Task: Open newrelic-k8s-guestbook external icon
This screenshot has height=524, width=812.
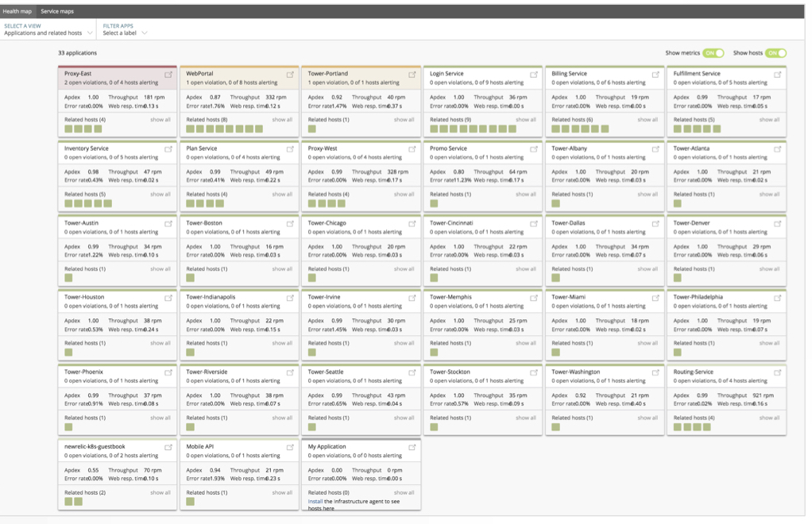Action: click(x=168, y=448)
